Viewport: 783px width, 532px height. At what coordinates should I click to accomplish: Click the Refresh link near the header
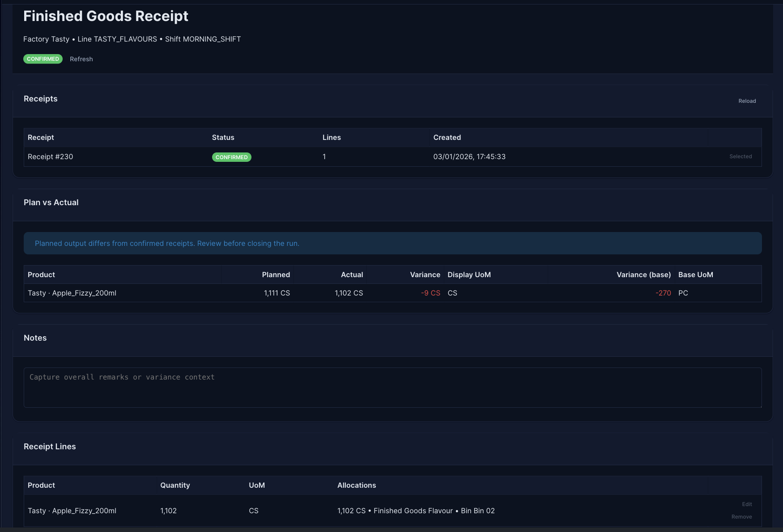click(81, 59)
